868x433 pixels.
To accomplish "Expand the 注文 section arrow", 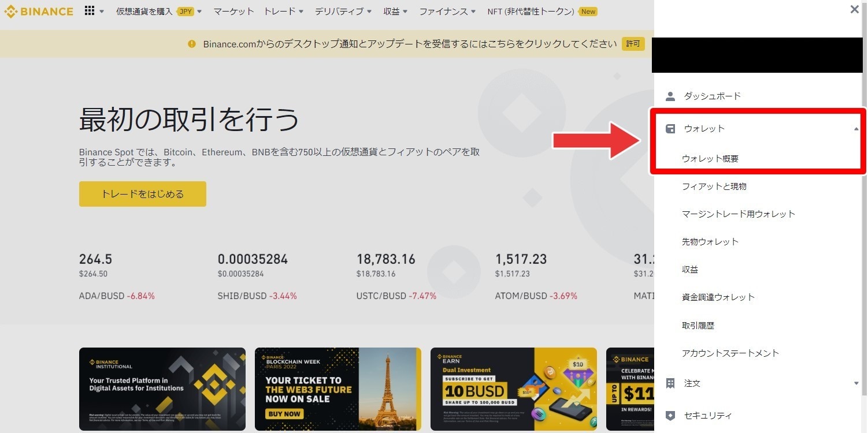I will click(856, 383).
